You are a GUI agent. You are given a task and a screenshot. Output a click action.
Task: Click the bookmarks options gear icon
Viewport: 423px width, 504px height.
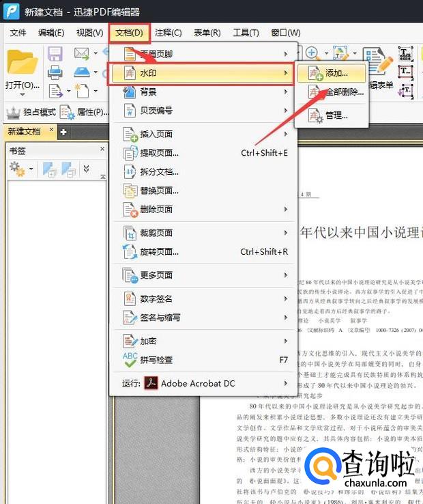pyautogui.click(x=17, y=169)
